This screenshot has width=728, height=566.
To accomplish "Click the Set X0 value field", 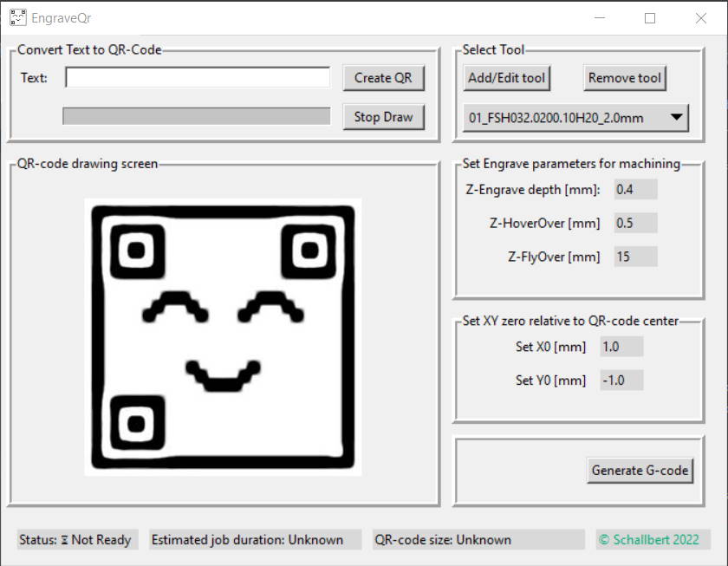I will (x=621, y=347).
